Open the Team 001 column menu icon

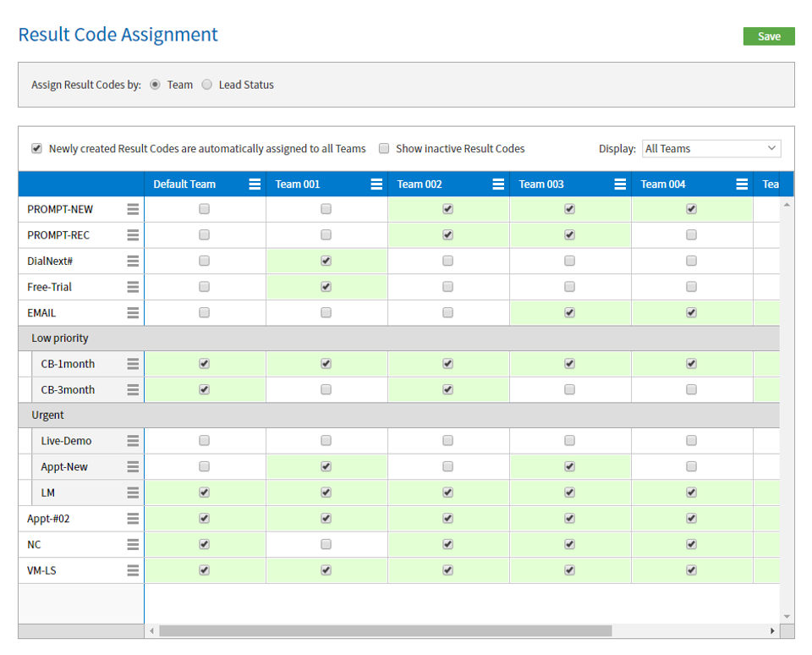coord(376,184)
